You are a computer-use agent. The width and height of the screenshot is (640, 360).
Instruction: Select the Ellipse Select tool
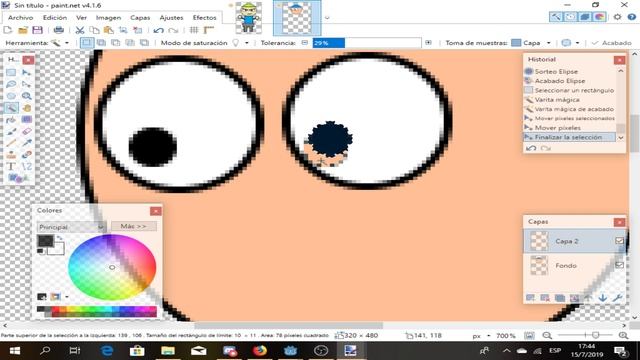pyautogui.click(x=11, y=96)
